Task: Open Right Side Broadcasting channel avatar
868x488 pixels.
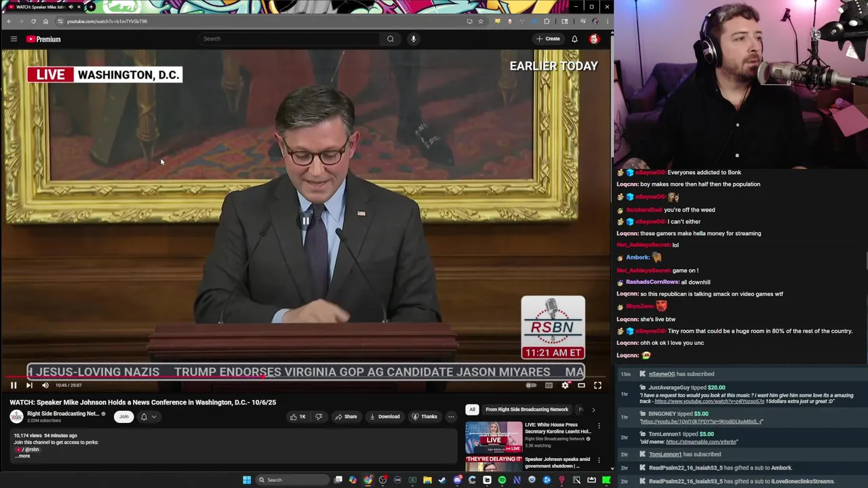Action: pos(16,417)
